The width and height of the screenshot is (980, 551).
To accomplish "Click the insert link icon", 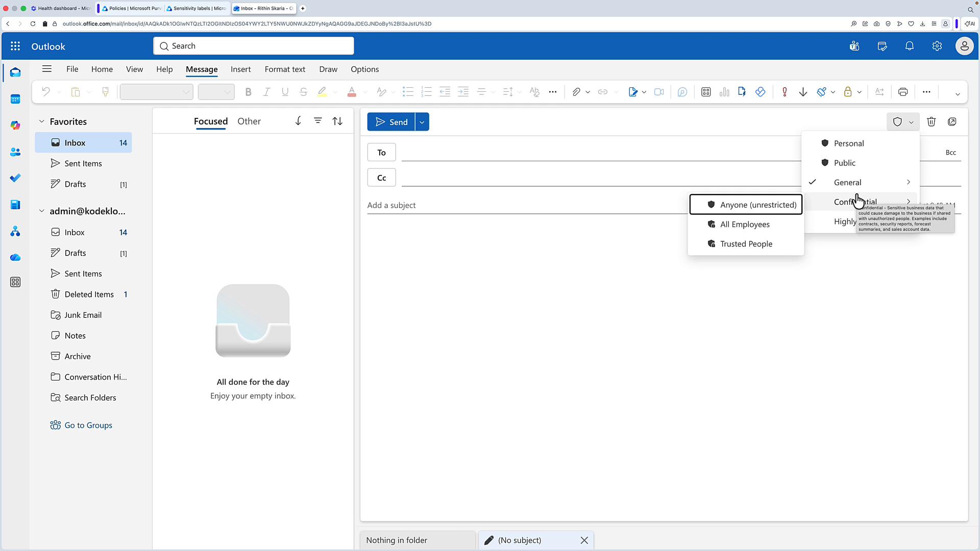I will click(x=603, y=92).
